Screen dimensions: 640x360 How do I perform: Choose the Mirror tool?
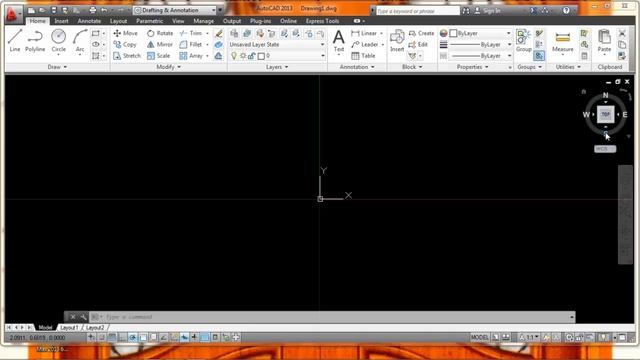(160, 44)
